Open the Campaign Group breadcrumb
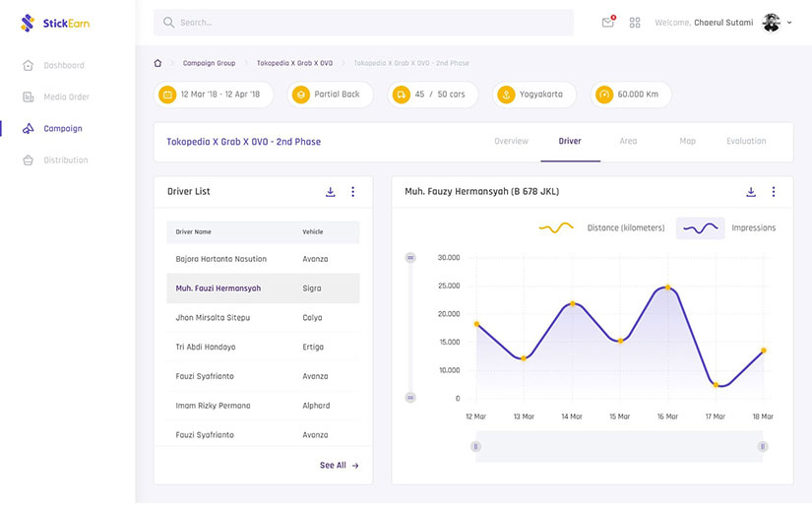The width and height of the screenshot is (812, 511). click(x=209, y=63)
